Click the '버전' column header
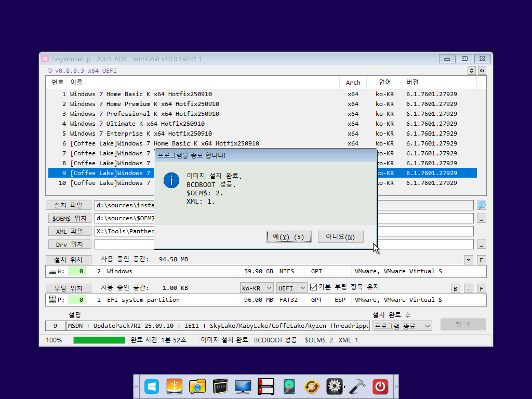The width and height of the screenshot is (532, 399). point(440,83)
